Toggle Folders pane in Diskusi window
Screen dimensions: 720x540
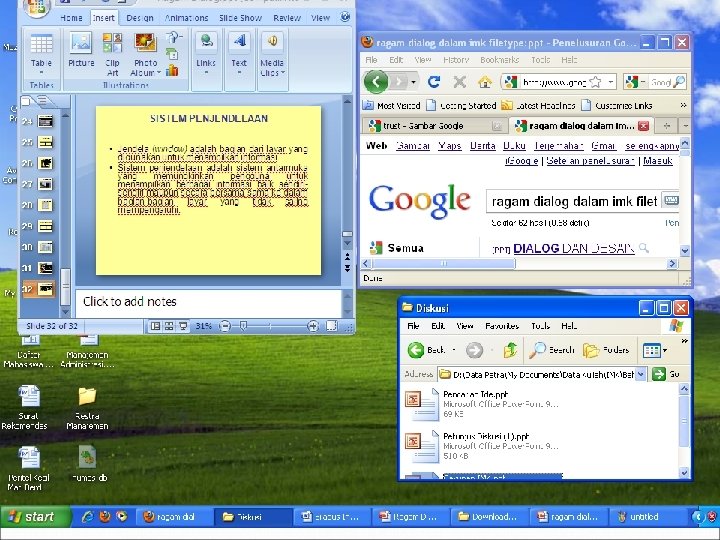click(x=606, y=350)
